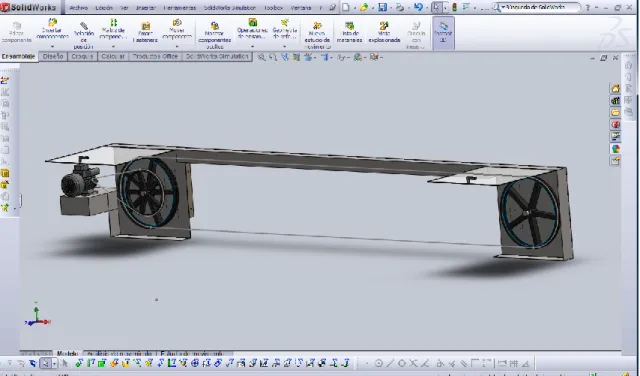640x376 pixels.
Task: Open the Herramientas menu
Action: pos(180,7)
